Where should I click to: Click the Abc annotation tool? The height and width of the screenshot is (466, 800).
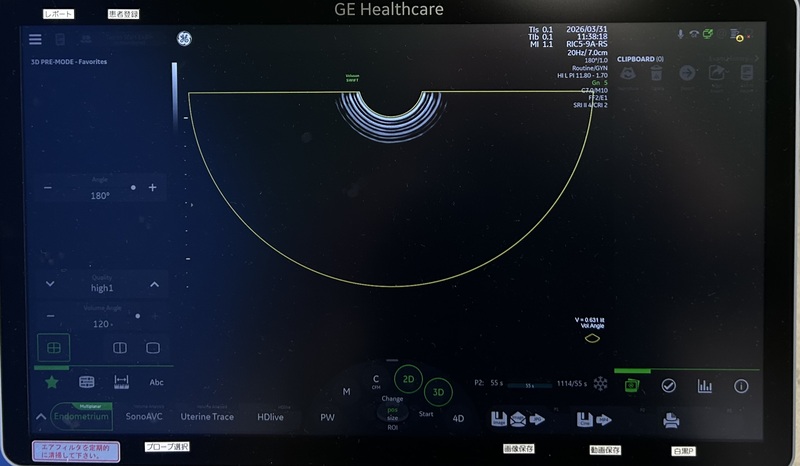coord(156,382)
